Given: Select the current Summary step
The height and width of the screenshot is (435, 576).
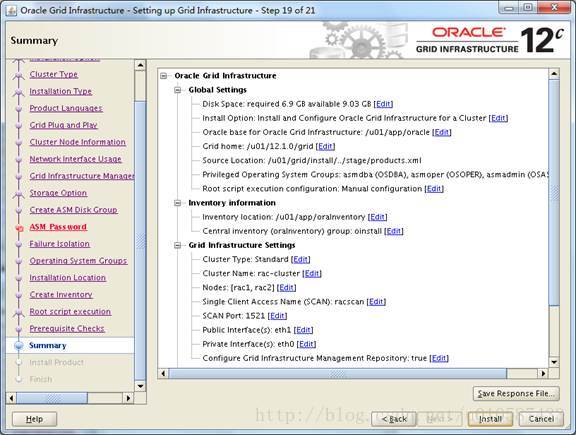Looking at the screenshot, I should (48, 346).
